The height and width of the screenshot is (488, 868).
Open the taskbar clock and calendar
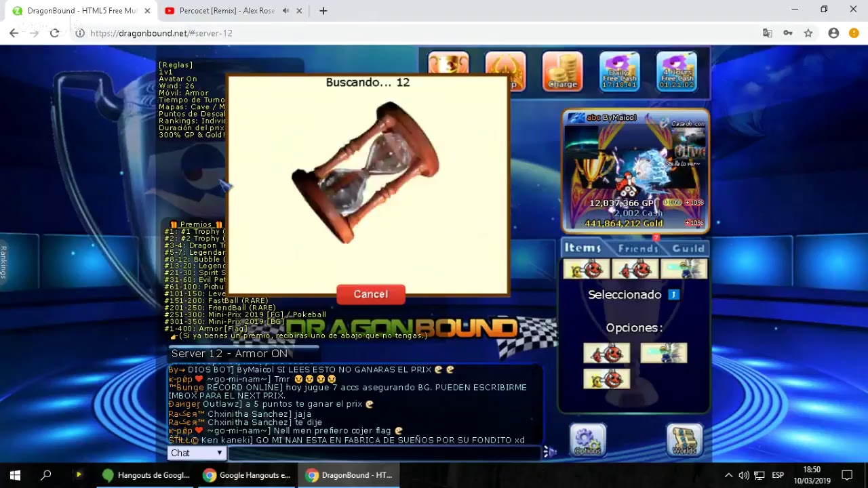[x=812, y=475]
